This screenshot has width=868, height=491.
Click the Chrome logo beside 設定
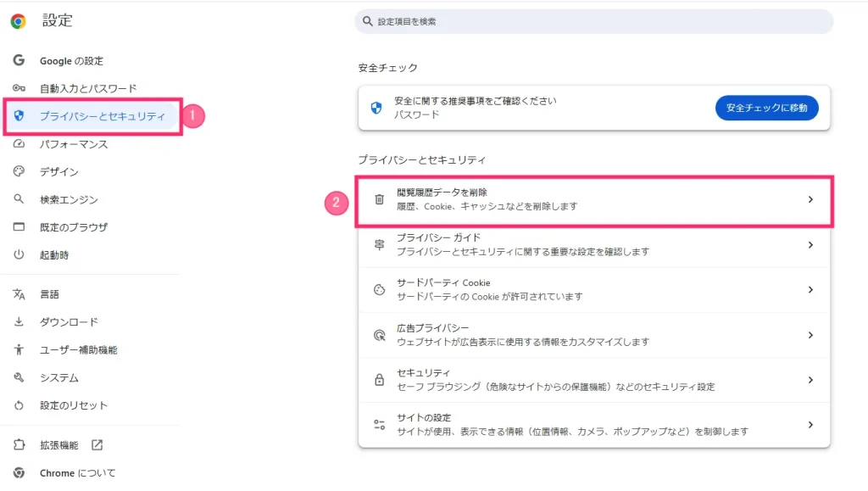pyautogui.click(x=19, y=21)
